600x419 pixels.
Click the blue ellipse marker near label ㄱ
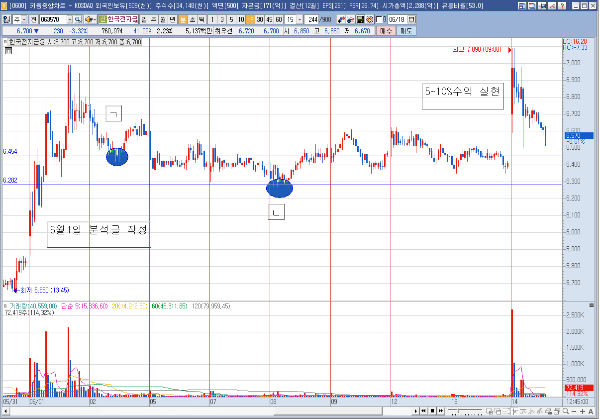coord(117,157)
